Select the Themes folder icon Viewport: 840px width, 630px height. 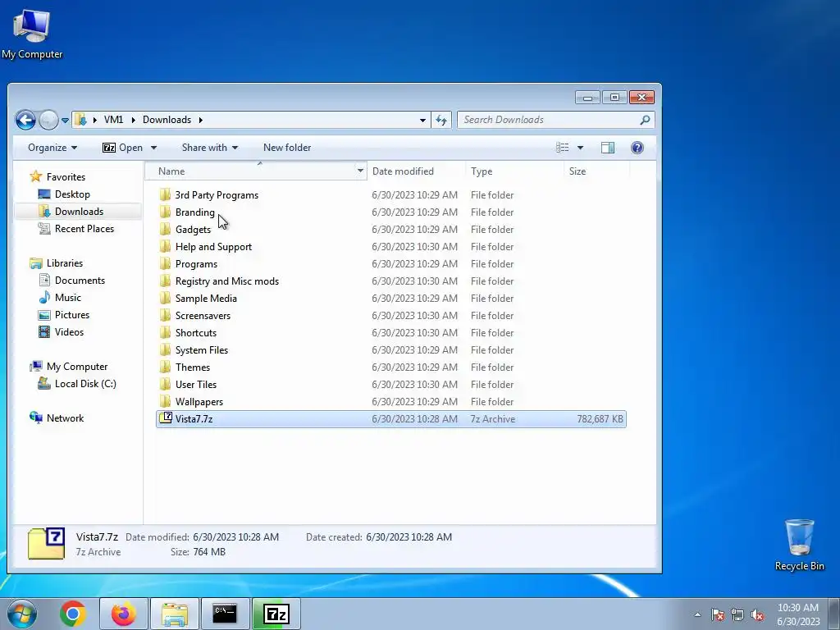[166, 367]
